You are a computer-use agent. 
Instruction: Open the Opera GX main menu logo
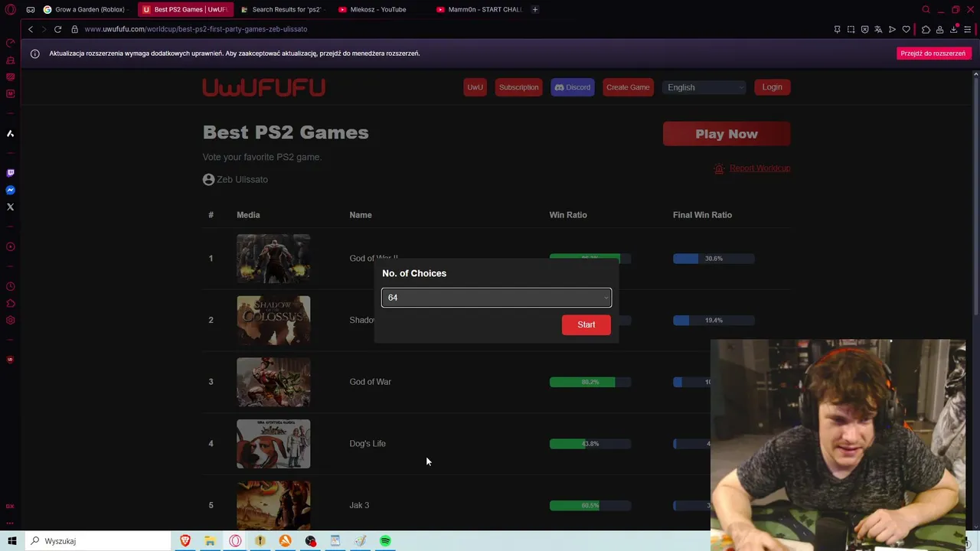11,9
